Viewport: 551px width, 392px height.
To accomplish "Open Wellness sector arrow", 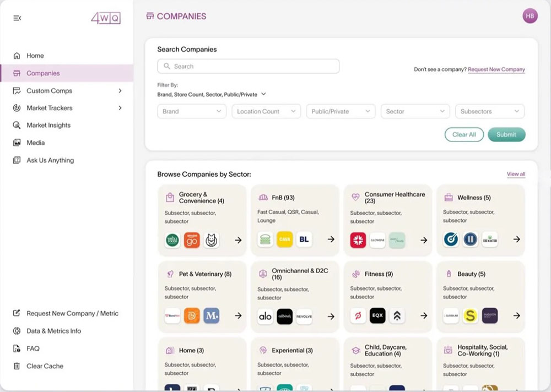I will pyautogui.click(x=517, y=239).
